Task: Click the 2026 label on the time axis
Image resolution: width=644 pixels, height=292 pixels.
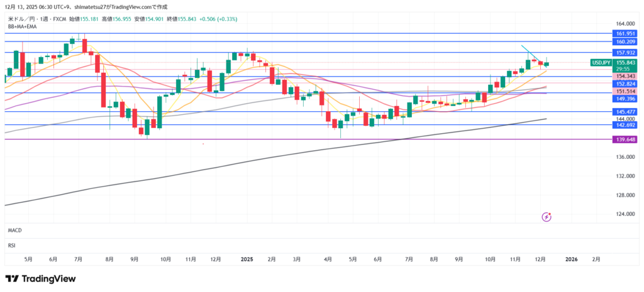Action: click(x=571, y=259)
